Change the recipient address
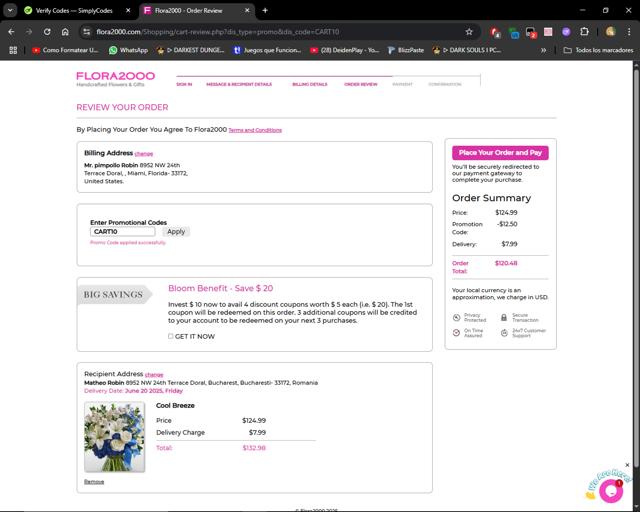 pos(154,375)
